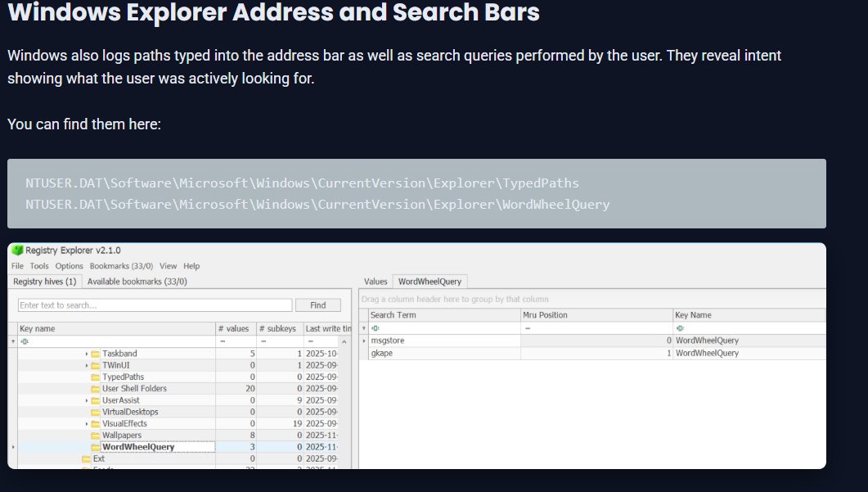Open the View menu
The image size is (868, 492).
[x=169, y=266]
